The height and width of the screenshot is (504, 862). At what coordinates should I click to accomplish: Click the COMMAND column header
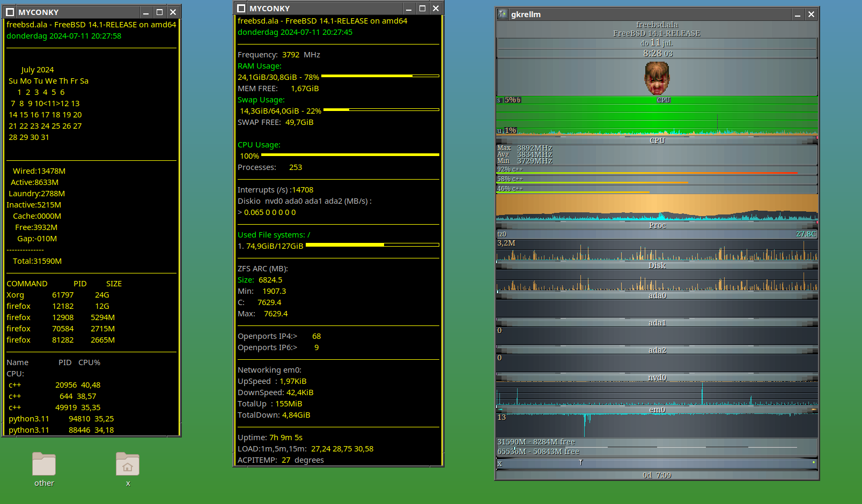point(27,284)
